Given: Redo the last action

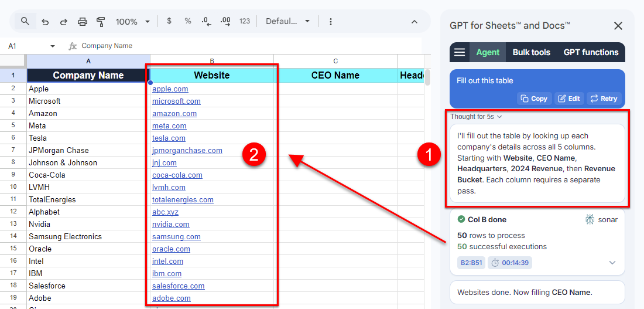Looking at the screenshot, I should pos(63,22).
